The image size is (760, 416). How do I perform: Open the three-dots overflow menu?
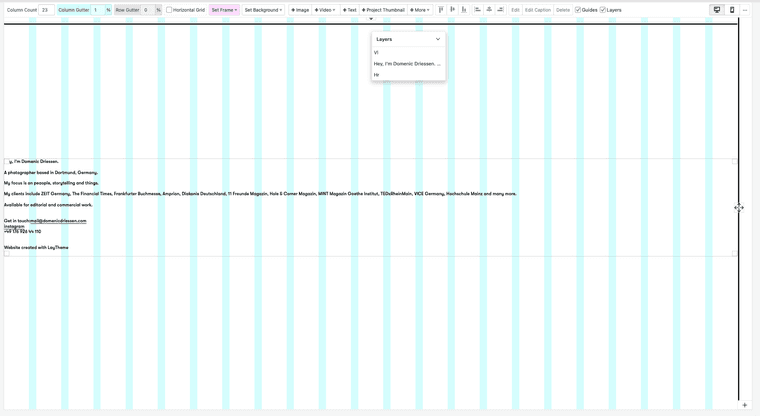tap(745, 10)
